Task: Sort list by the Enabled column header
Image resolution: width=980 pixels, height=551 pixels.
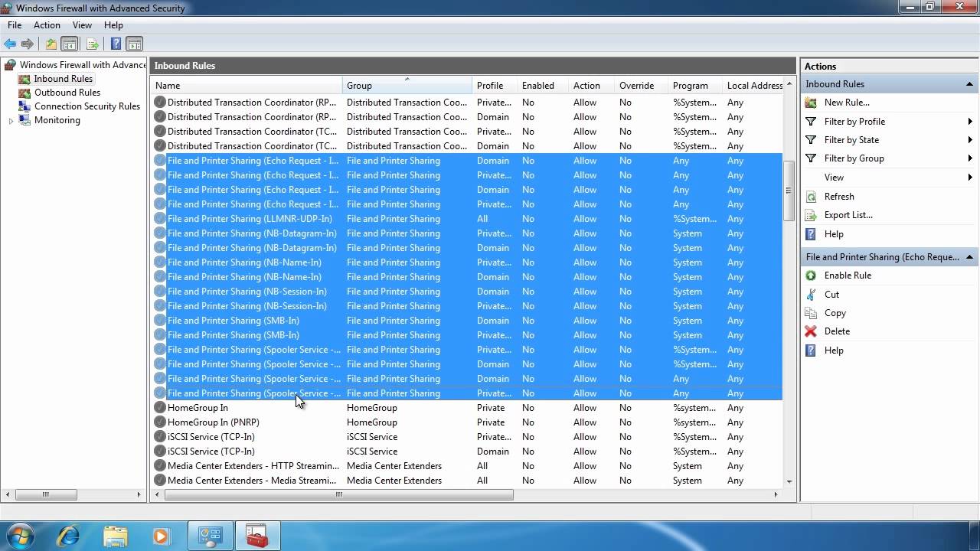Action: (x=542, y=86)
